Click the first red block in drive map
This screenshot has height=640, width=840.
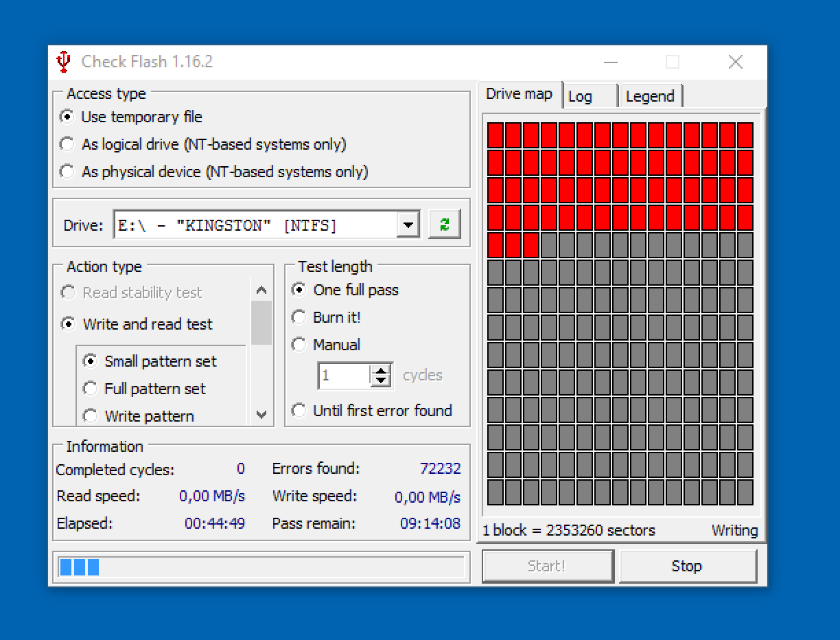pyautogui.click(x=495, y=135)
